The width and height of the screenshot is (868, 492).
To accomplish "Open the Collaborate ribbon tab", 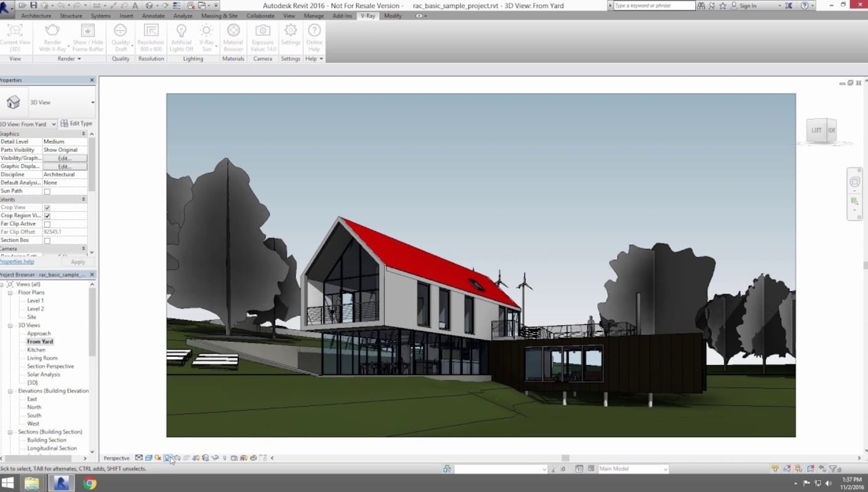I will [x=261, y=16].
